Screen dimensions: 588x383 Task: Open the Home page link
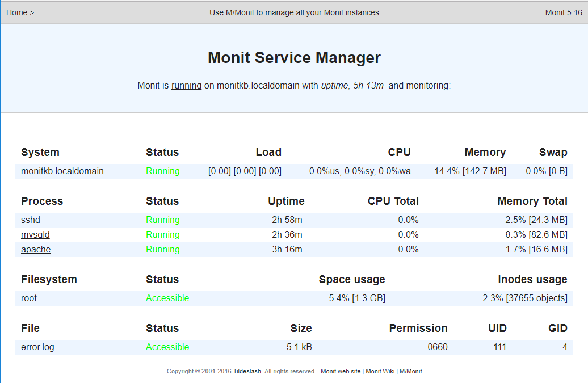coord(16,12)
